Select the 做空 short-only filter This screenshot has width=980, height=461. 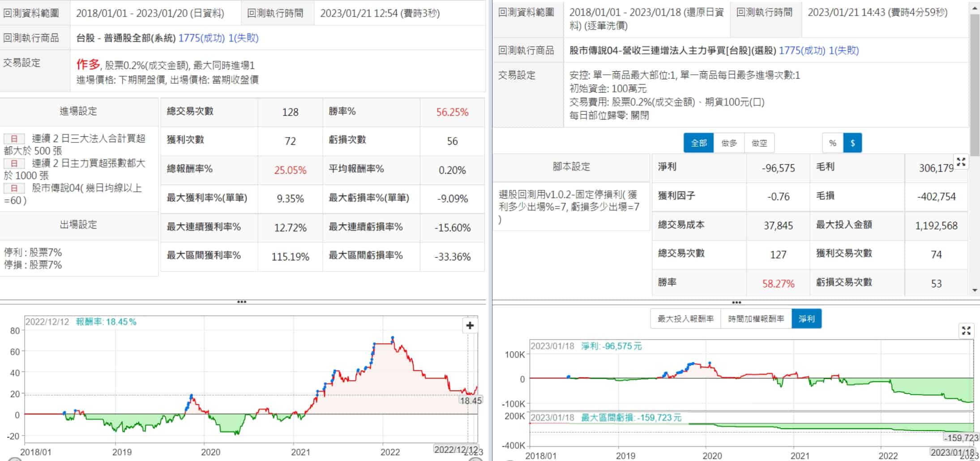(x=759, y=143)
